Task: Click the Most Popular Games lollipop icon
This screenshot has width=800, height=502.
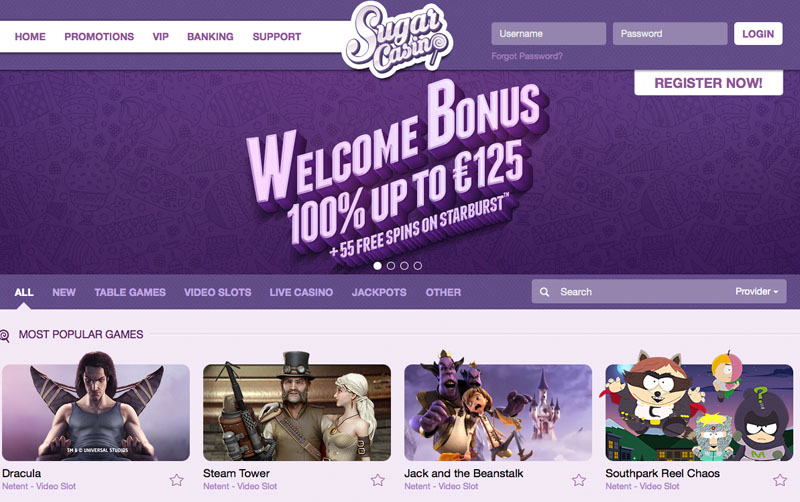Action: click(x=5, y=335)
